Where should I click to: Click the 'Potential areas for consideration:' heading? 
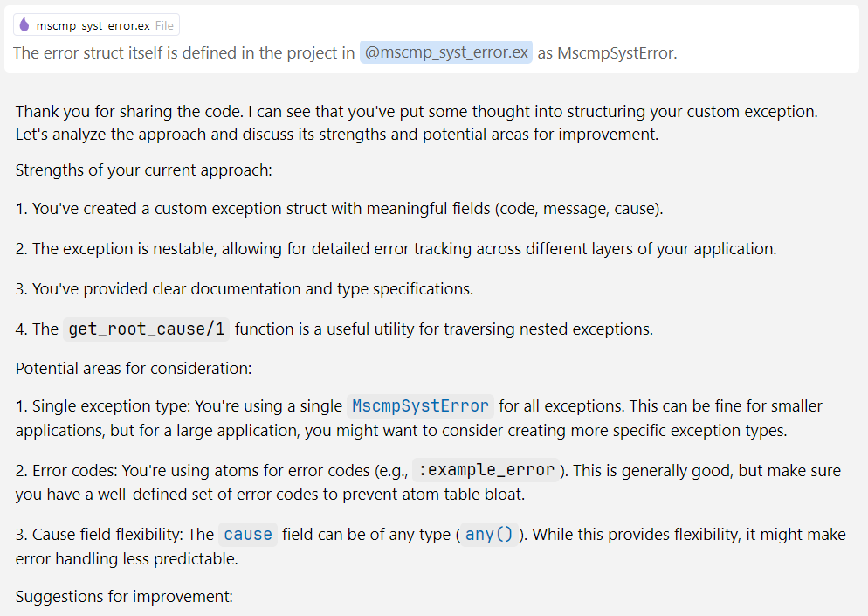134,369
